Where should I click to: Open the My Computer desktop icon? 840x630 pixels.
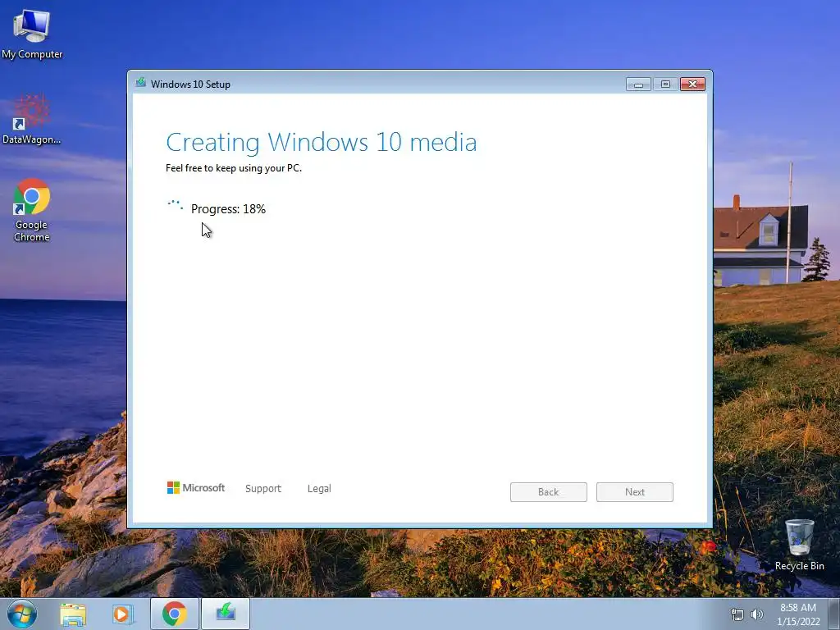point(32,34)
